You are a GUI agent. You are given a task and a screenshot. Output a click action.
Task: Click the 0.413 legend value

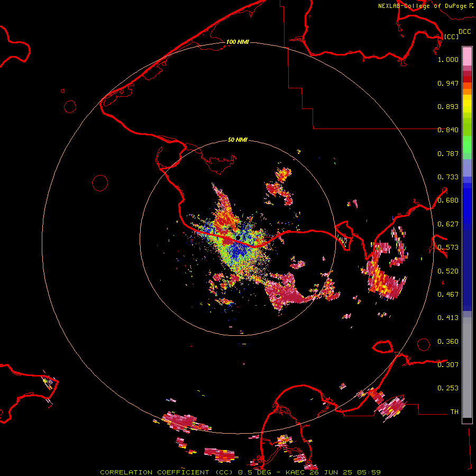pos(448,318)
